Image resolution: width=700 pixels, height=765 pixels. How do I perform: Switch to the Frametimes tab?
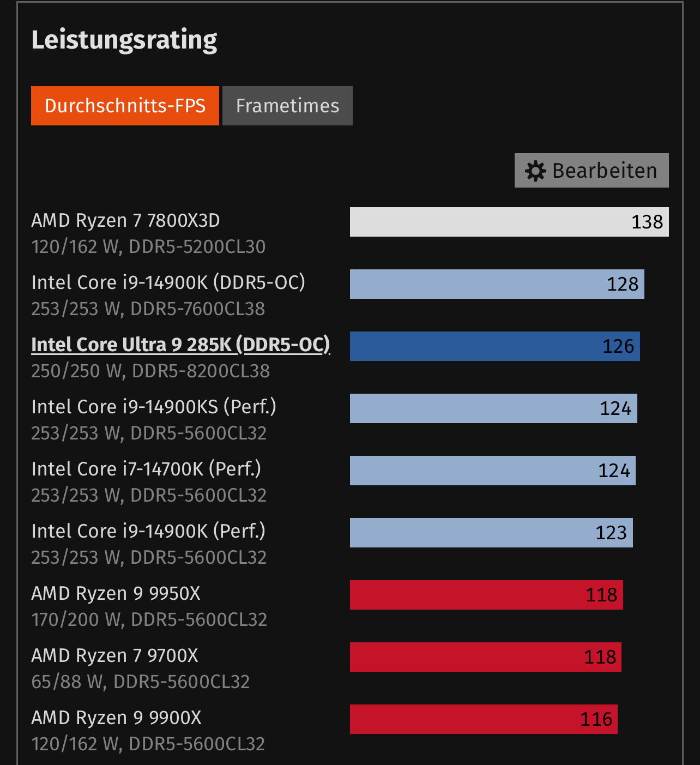click(287, 106)
